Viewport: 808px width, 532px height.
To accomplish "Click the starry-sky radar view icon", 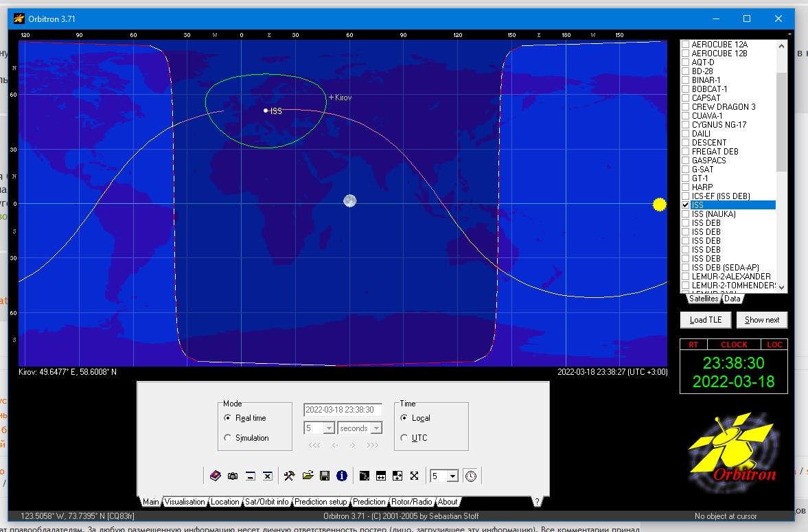I will 365,476.
